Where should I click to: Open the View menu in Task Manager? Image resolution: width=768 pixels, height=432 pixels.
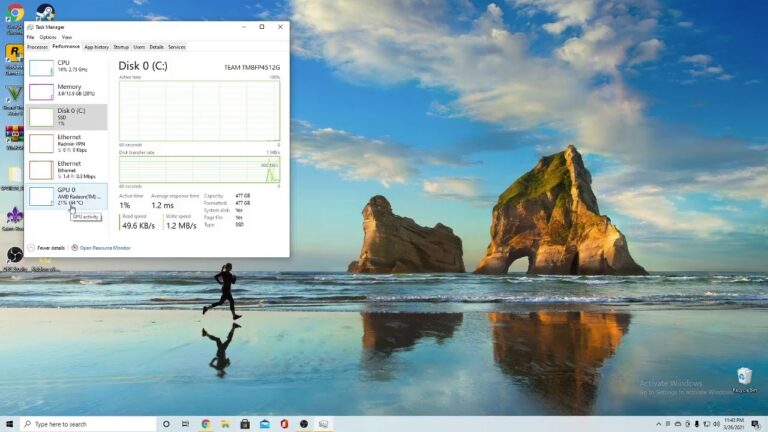click(x=67, y=37)
